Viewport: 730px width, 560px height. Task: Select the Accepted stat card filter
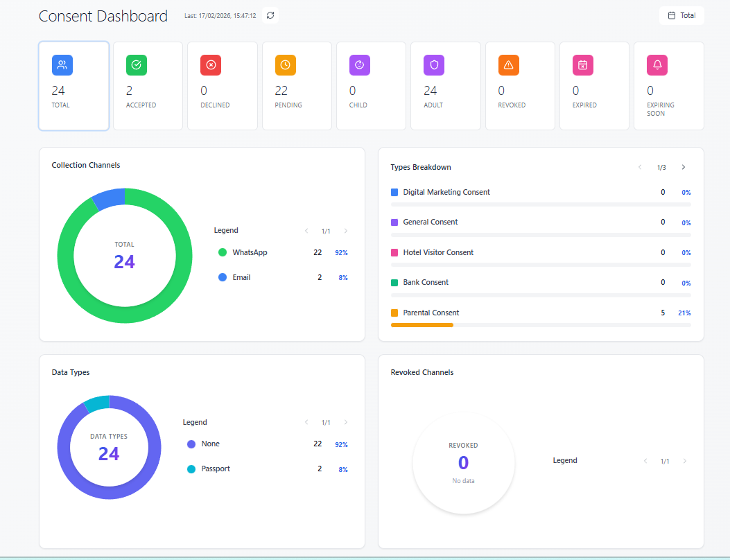[x=148, y=85]
